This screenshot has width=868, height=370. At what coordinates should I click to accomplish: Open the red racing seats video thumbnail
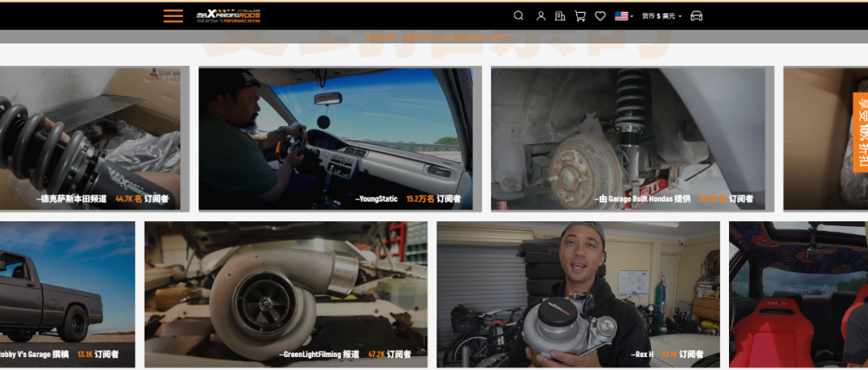point(800,290)
